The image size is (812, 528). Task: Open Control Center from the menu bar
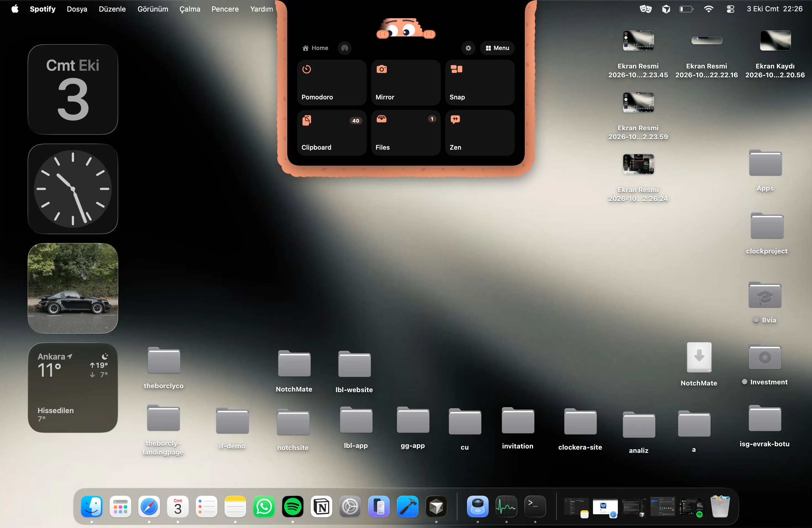[x=730, y=9]
